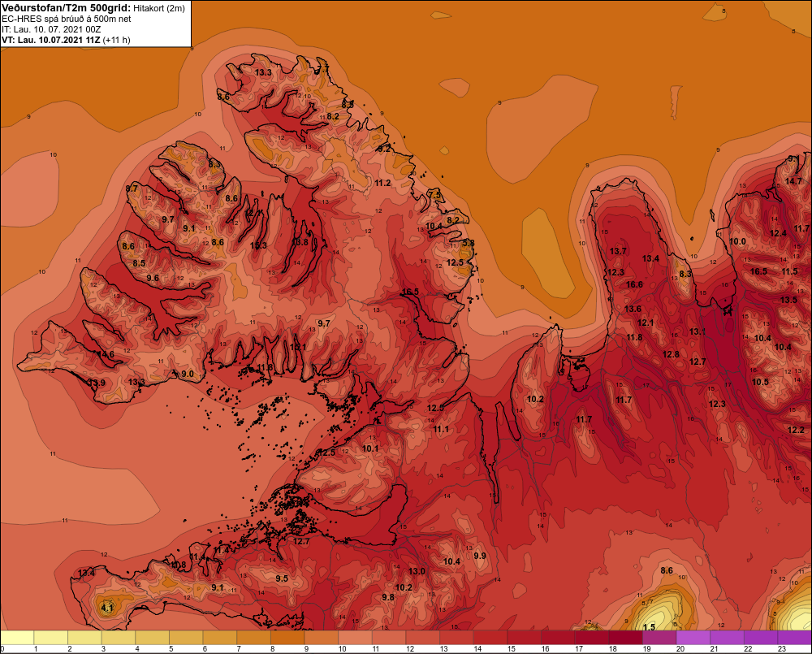Screen dimensions: 812x654
Task: Click the 13.9 temperature value
Action: (x=97, y=383)
